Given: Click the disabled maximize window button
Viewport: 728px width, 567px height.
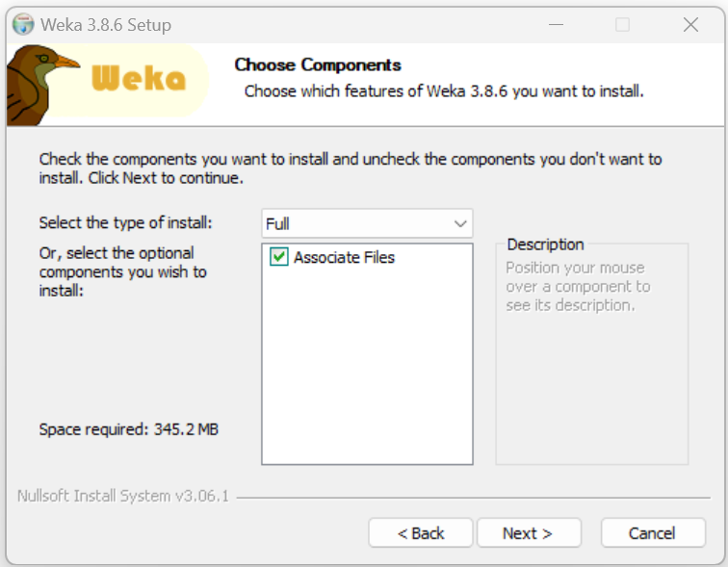Looking at the screenshot, I should pyautogui.click(x=623, y=25).
